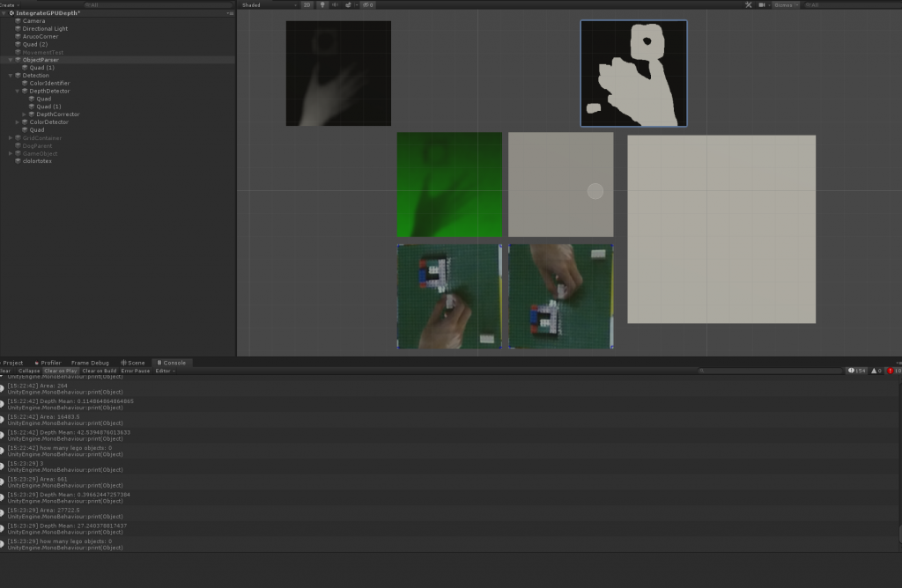Click the tools wrench icon in Scene toolbar
Image resolution: width=902 pixels, height=588 pixels.
749,4
